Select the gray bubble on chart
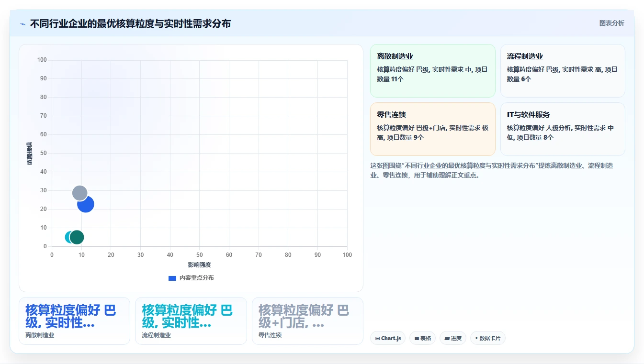 (x=79, y=193)
